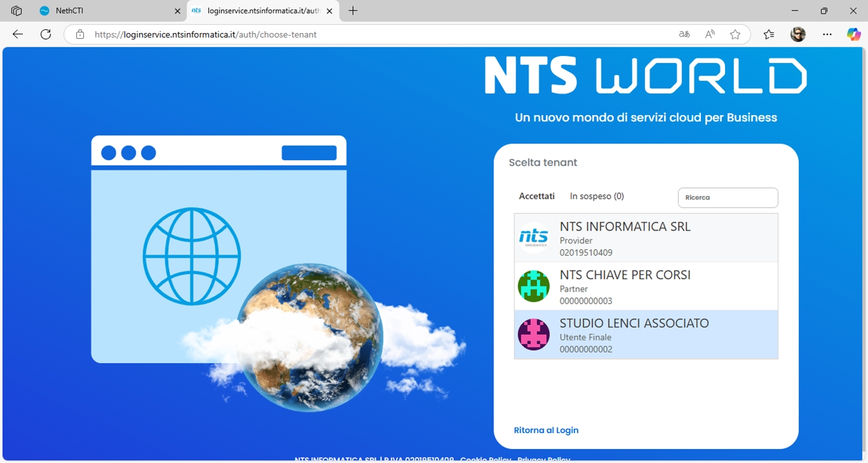Click the tenant code 02019510409

(586, 253)
